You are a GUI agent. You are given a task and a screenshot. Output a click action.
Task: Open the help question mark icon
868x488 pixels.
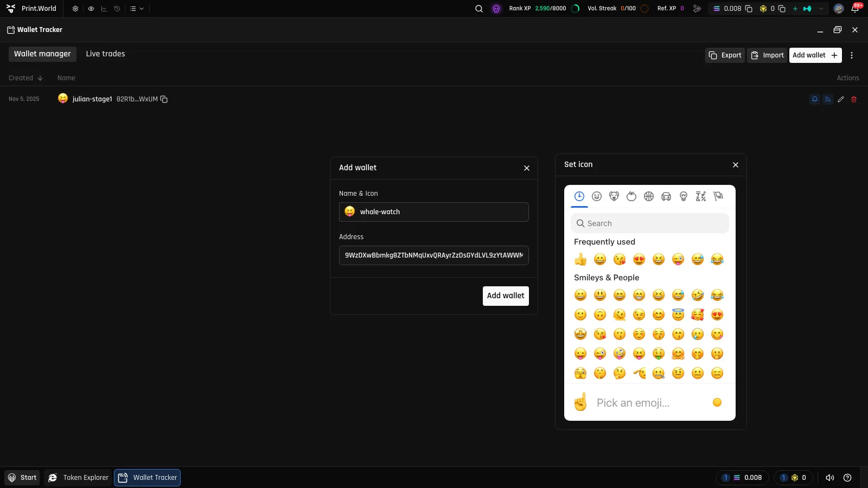coord(847,478)
